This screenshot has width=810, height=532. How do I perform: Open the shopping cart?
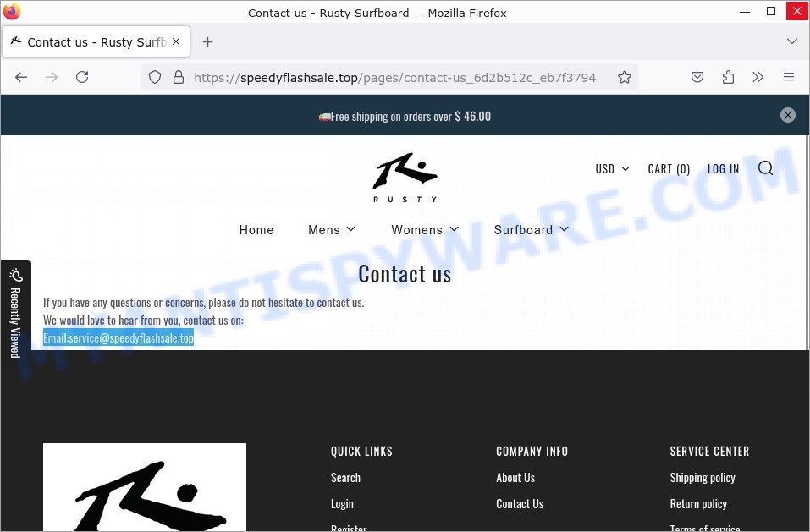point(669,168)
